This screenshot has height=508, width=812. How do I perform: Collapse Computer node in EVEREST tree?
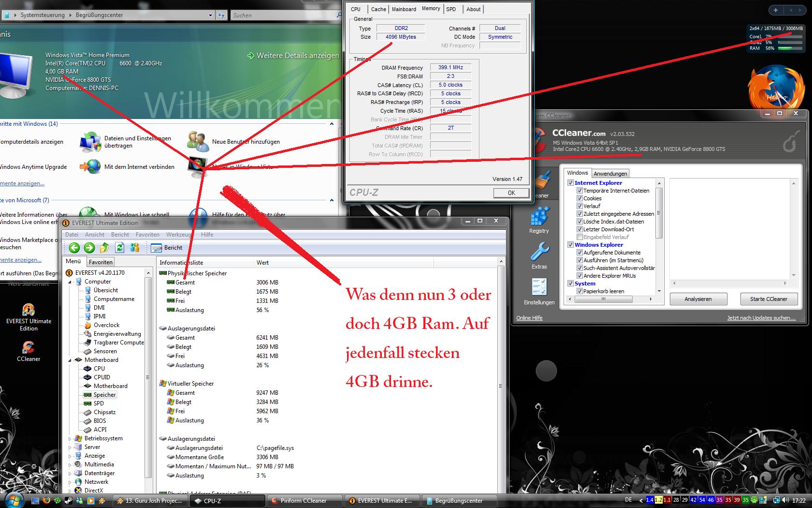pos(70,282)
